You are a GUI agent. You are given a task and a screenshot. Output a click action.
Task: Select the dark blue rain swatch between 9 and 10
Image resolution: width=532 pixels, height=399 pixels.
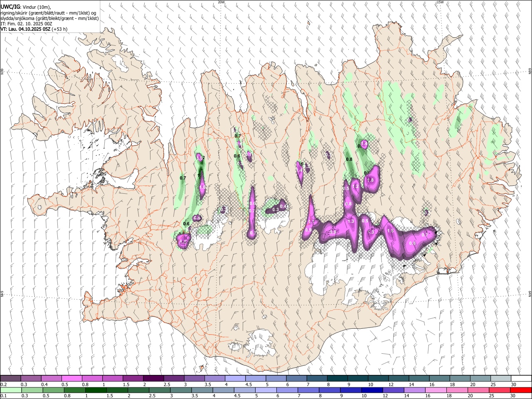[x=351, y=390]
